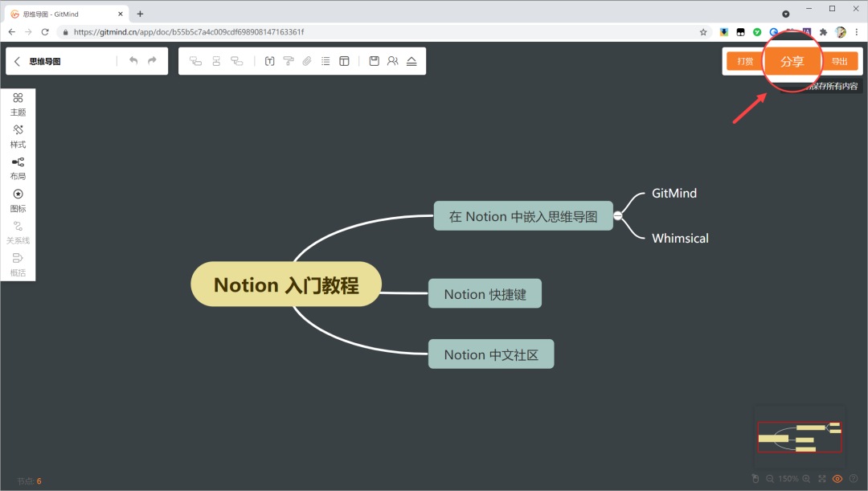
Task: Open the 主题 theme panel
Action: (18, 104)
